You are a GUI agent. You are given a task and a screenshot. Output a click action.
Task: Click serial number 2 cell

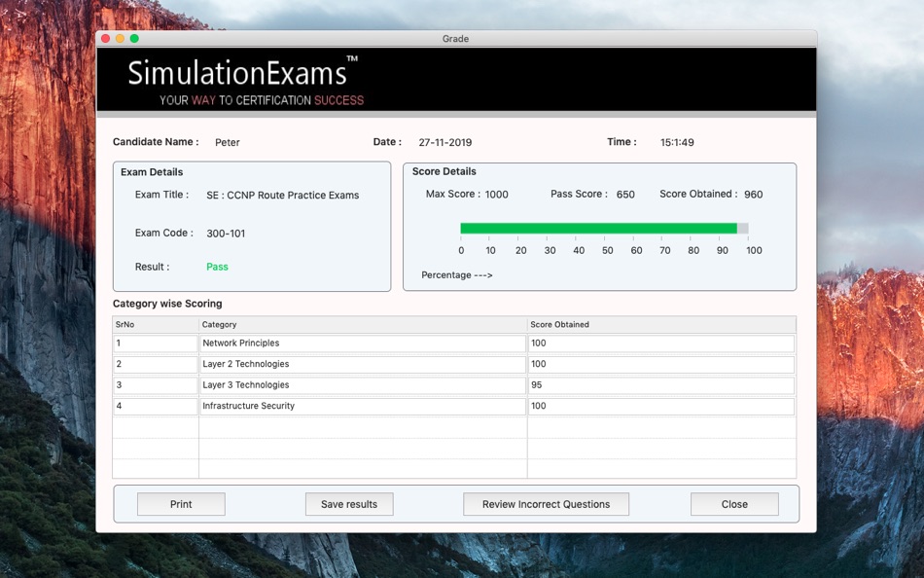156,364
